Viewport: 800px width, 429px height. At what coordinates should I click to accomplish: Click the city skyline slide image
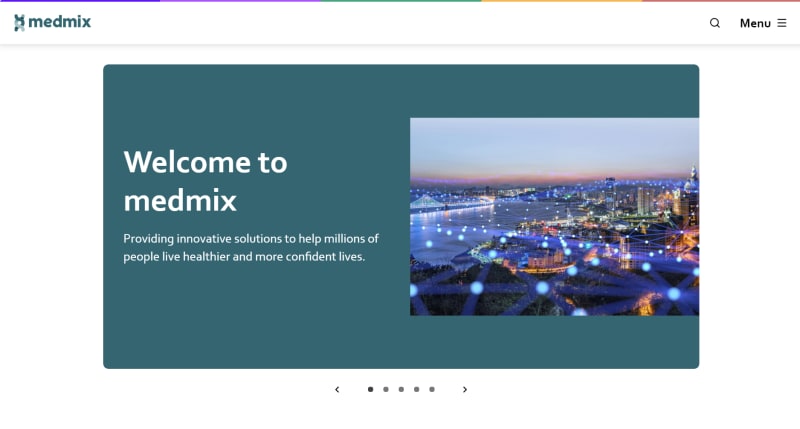555,217
